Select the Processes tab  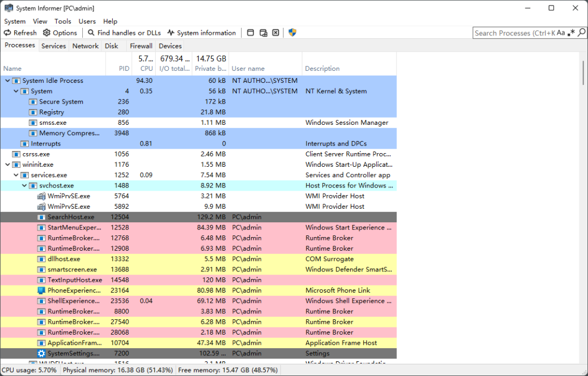(x=20, y=45)
